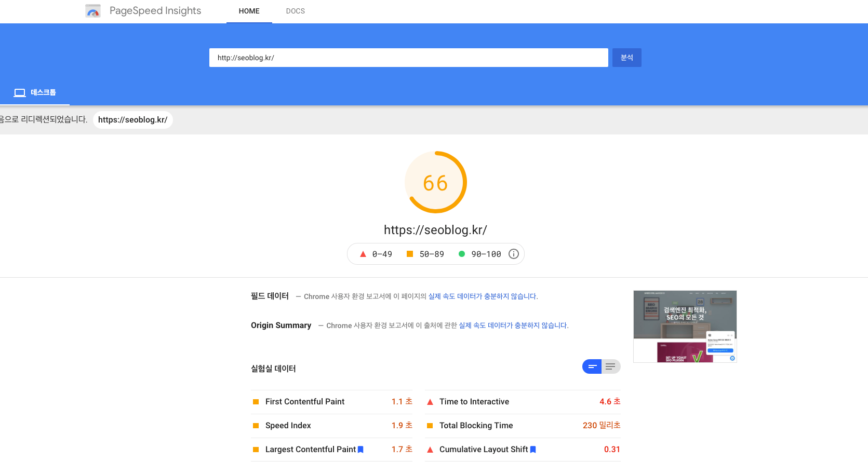Click the 필드 데이터 heading
Screen dimensions: 868x462
tap(270, 296)
